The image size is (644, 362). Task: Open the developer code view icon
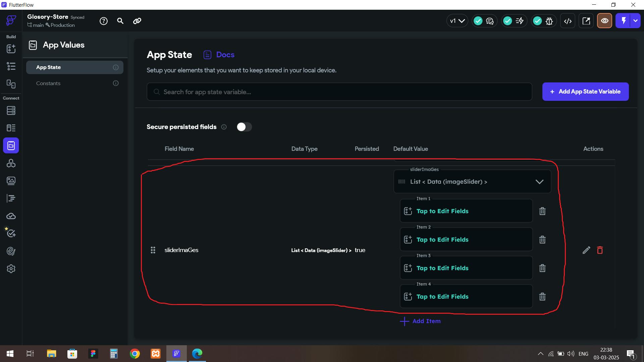click(568, 21)
